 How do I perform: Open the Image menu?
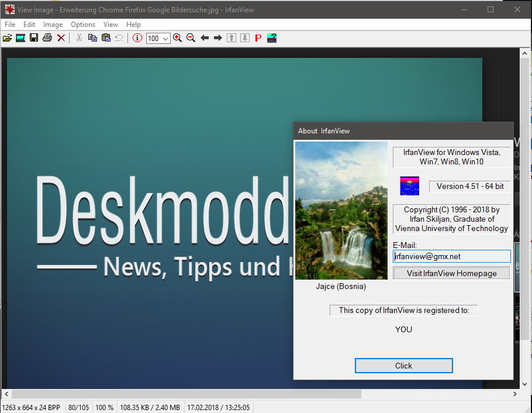click(53, 25)
